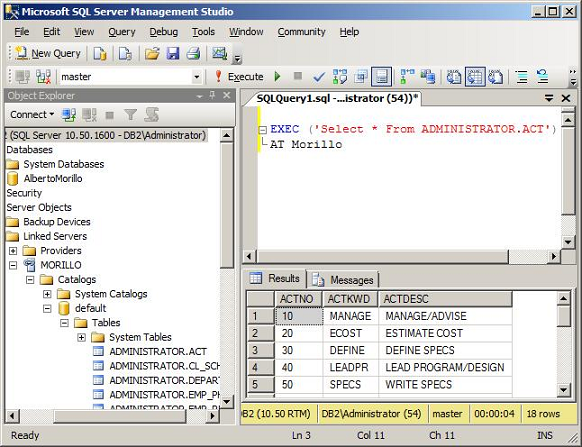Click the Filter funnel icon in Object Explorer
This screenshot has width=582, height=447.
click(130, 115)
